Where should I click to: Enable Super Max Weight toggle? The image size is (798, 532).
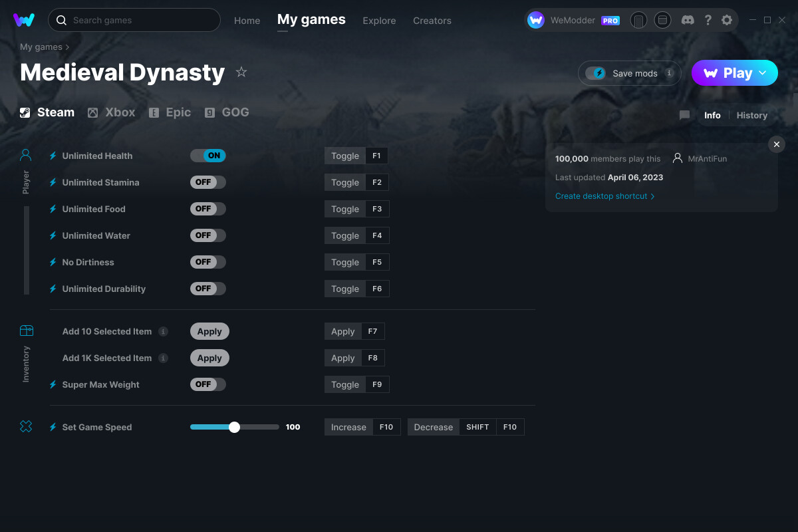pyautogui.click(x=208, y=384)
